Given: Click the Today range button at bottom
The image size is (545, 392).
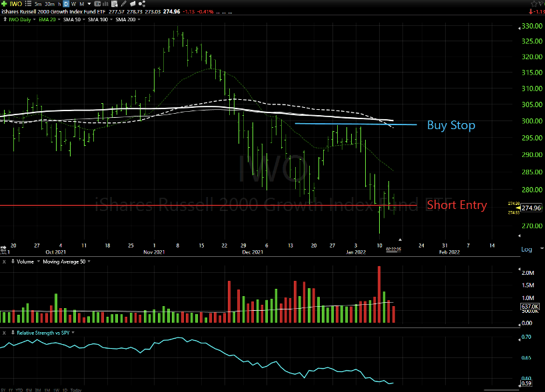Looking at the screenshot, I should click(x=76, y=389).
